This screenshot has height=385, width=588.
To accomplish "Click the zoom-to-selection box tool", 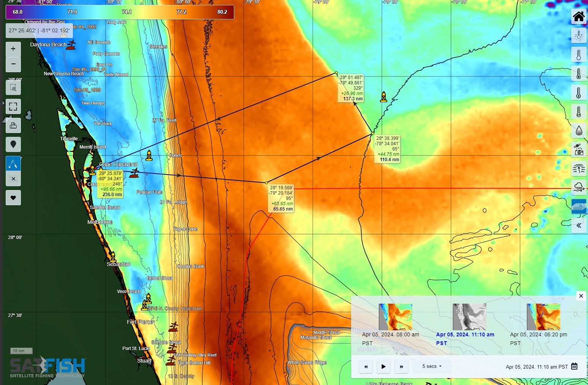I will point(13,88).
